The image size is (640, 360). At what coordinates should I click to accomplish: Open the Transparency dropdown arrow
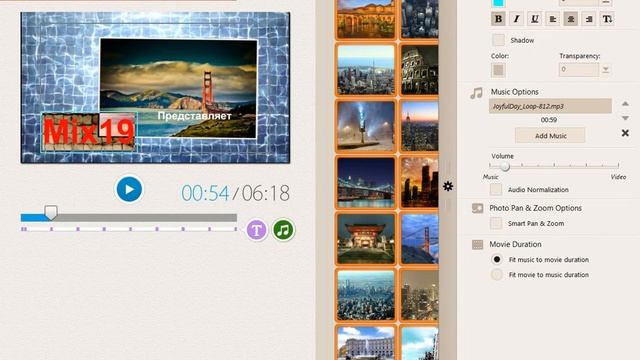click(606, 70)
